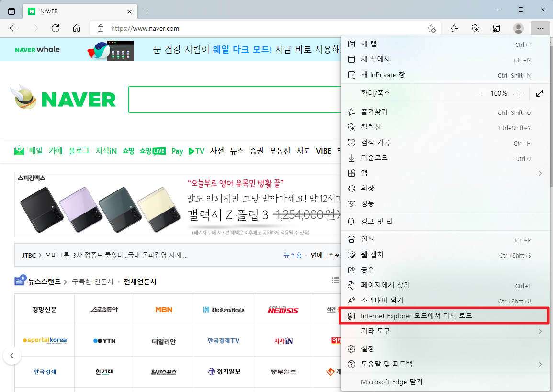Image resolution: width=553 pixels, height=392 pixels.
Task: Open 블로그 link
Action: point(79,151)
